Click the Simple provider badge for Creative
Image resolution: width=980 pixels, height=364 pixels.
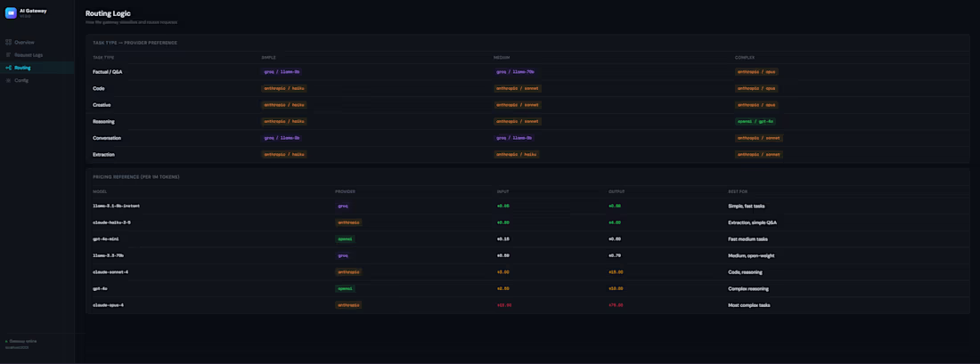(x=284, y=105)
